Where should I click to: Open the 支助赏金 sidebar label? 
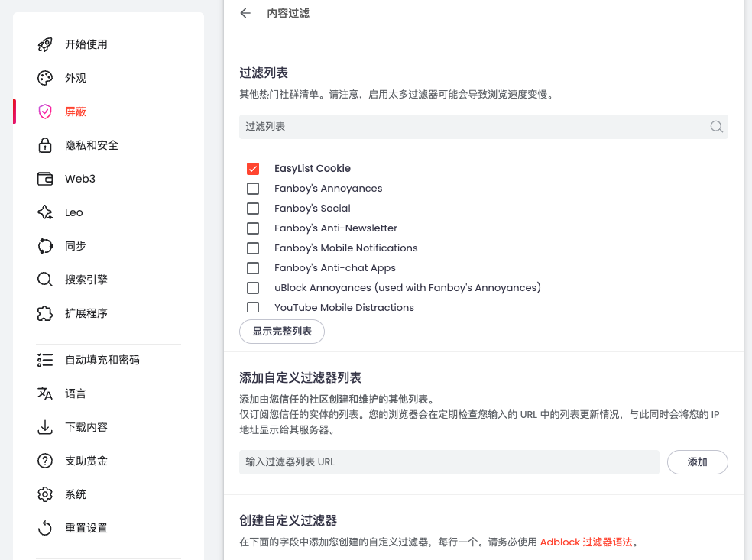click(86, 461)
